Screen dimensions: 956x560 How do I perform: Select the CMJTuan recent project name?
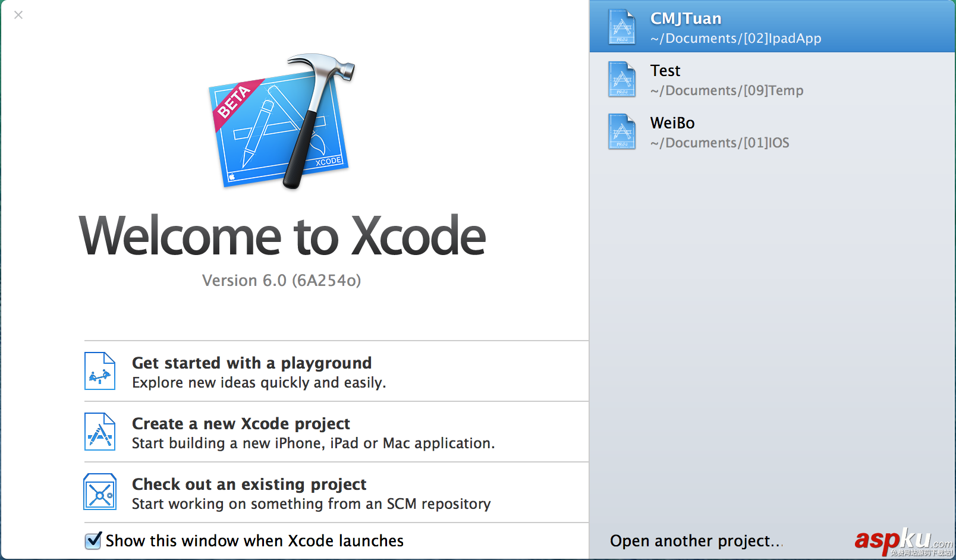(x=685, y=18)
